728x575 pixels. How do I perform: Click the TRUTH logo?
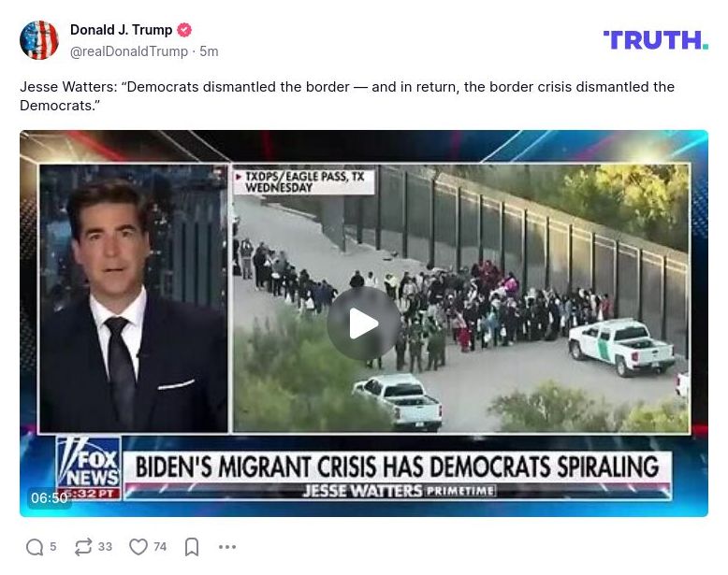pyautogui.click(x=656, y=40)
